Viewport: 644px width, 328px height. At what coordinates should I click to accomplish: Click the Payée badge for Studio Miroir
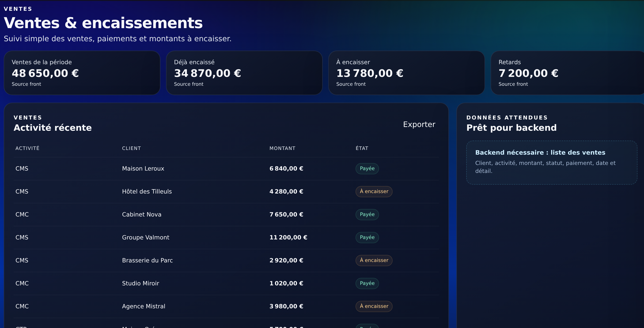[x=367, y=283]
